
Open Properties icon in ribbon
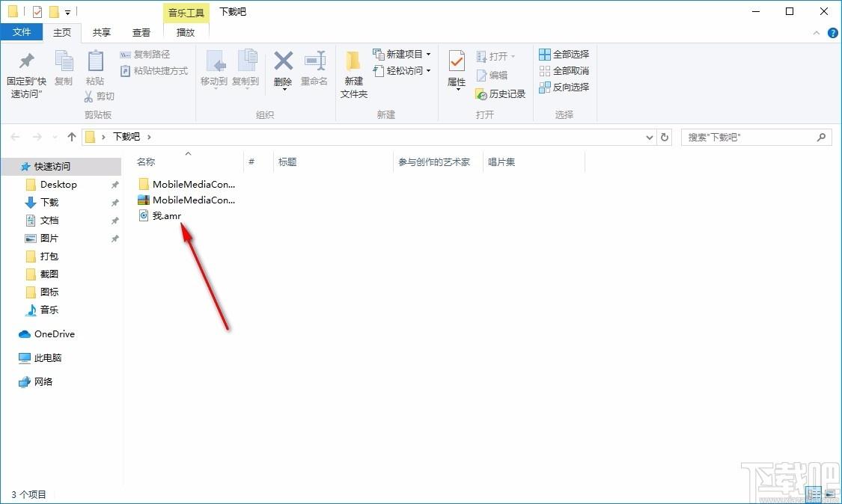coord(457,62)
